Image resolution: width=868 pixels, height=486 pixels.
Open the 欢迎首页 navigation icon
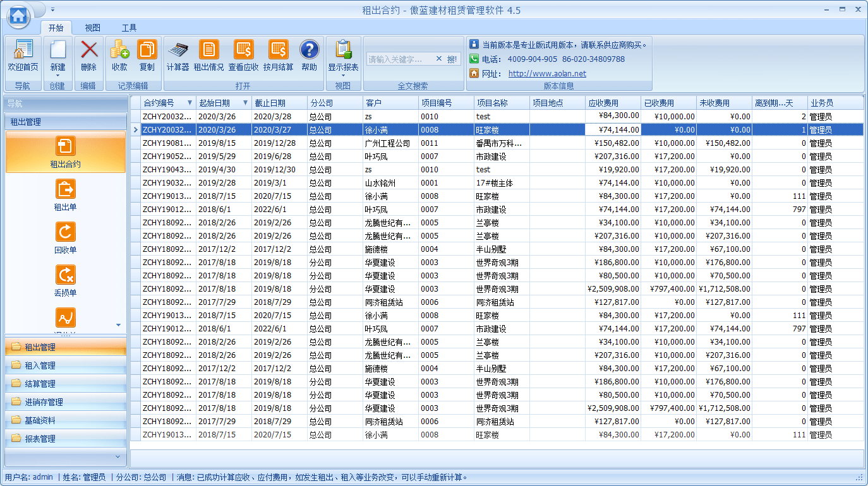23,57
